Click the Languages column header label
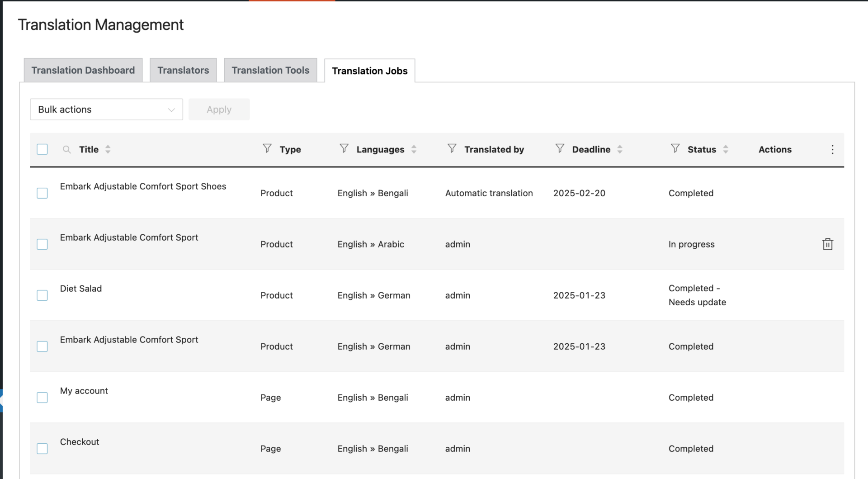This screenshot has width=868, height=479. (x=380, y=149)
